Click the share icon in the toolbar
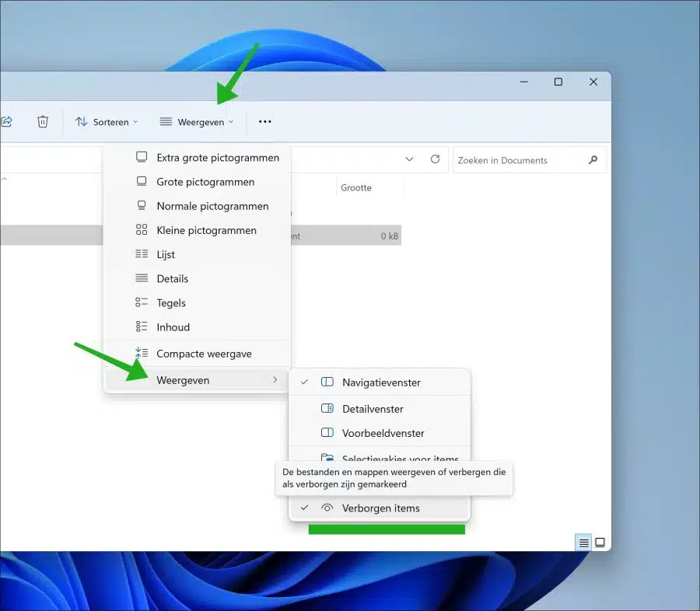 6,121
